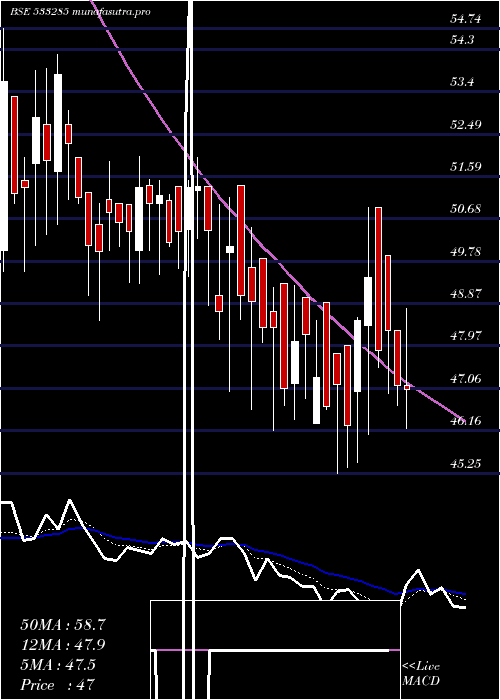Click the <<Live MACD label
This screenshot has height=700, width=500.
point(421,674)
